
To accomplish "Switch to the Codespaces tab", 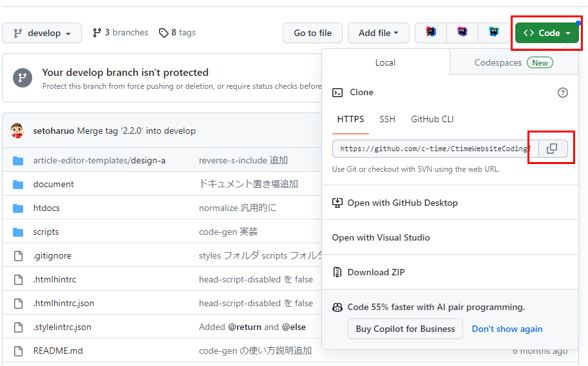I will point(513,62).
